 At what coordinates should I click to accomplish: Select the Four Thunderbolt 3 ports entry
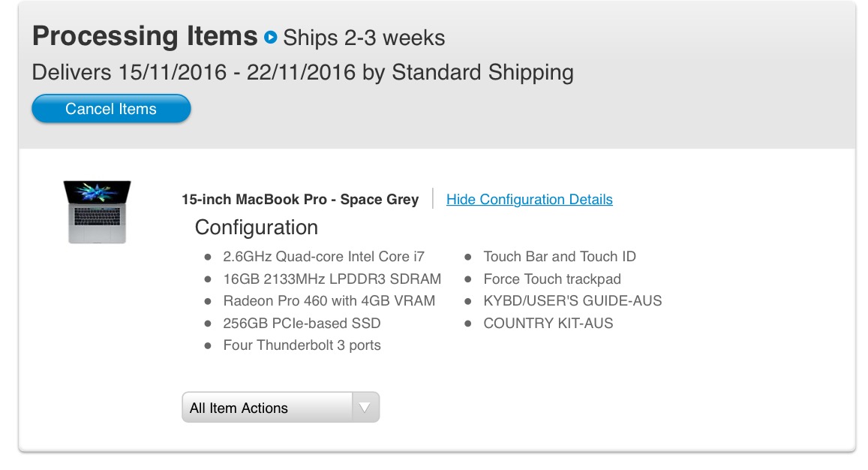(x=302, y=345)
